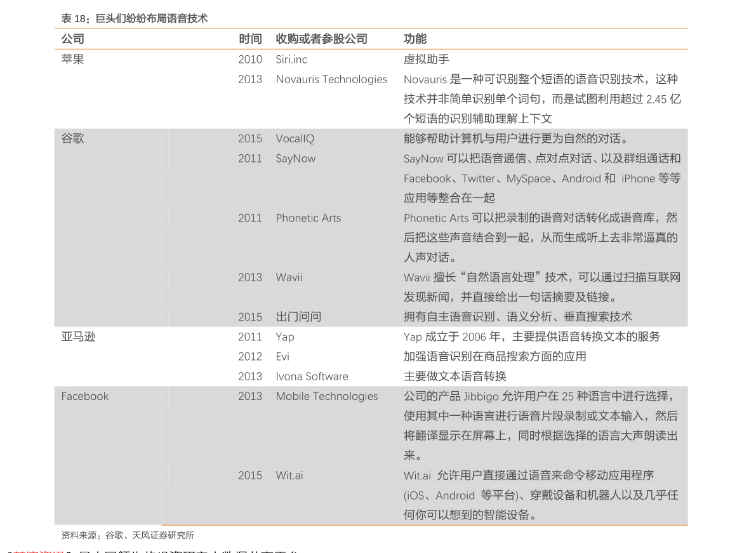Click the '出门问问' cell
The height and width of the screenshot is (553, 756).
click(298, 317)
